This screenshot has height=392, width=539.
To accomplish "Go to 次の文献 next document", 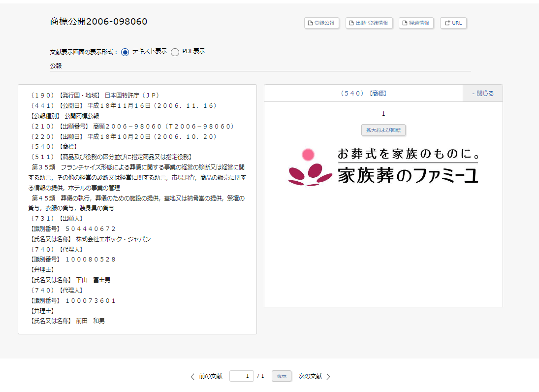I will coord(310,376).
